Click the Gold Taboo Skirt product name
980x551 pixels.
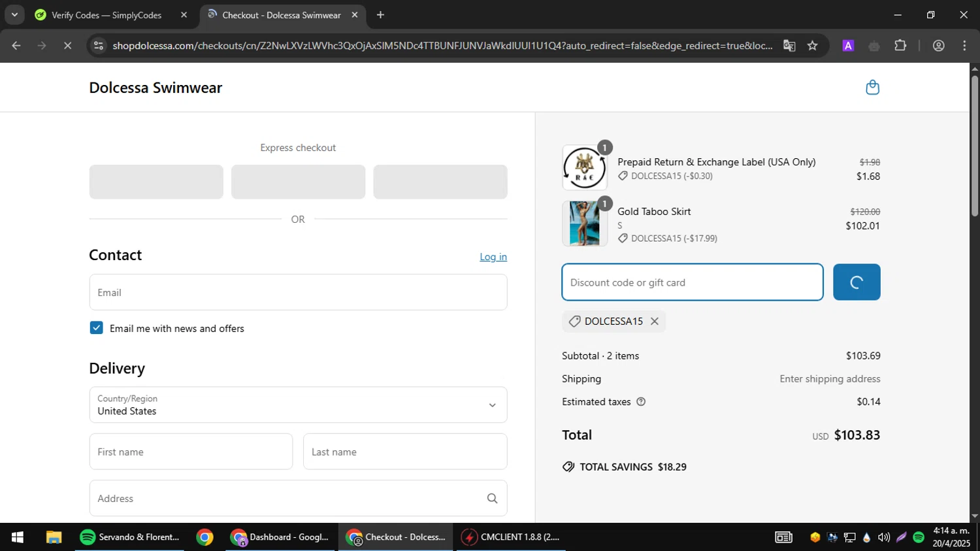(654, 211)
